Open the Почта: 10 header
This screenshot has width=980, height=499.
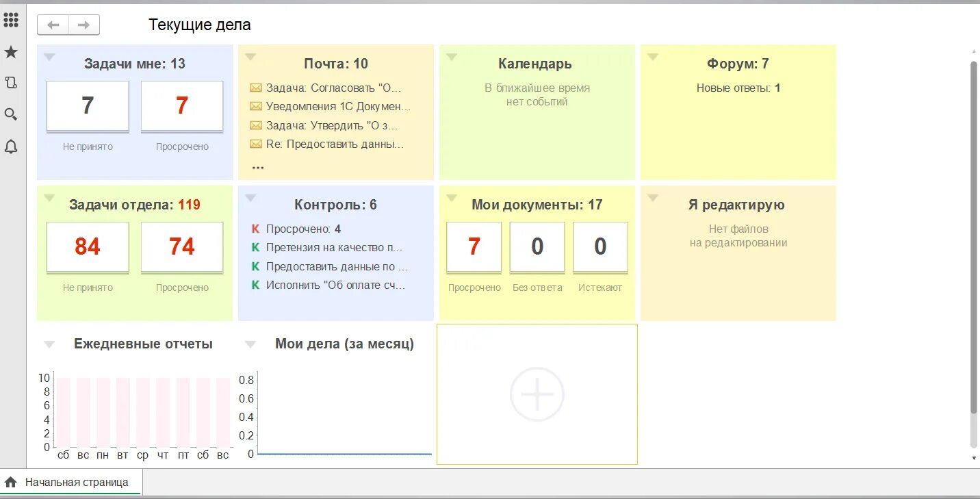336,64
